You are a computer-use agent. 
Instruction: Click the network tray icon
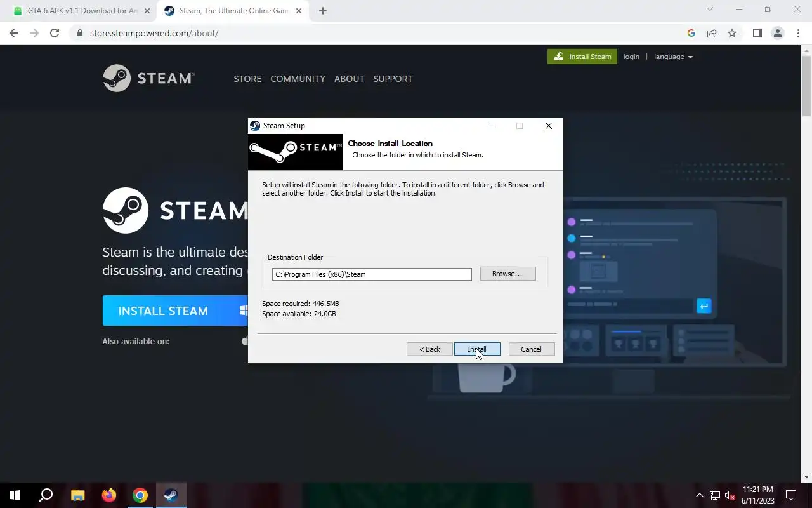coord(715,495)
